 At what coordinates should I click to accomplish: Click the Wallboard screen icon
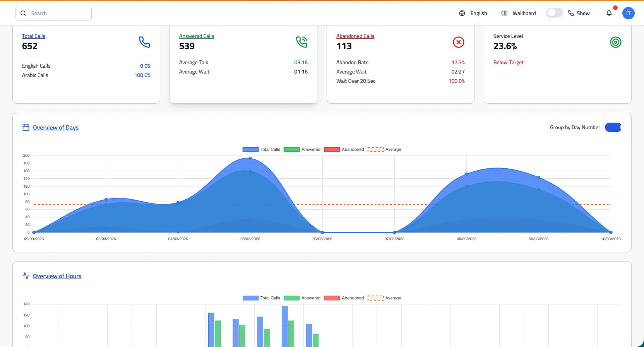[x=504, y=13]
